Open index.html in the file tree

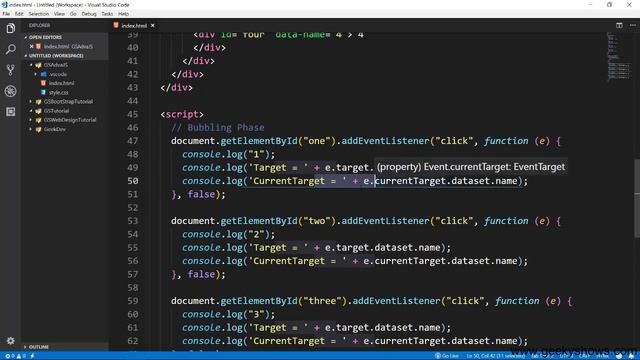pyautogui.click(x=61, y=83)
